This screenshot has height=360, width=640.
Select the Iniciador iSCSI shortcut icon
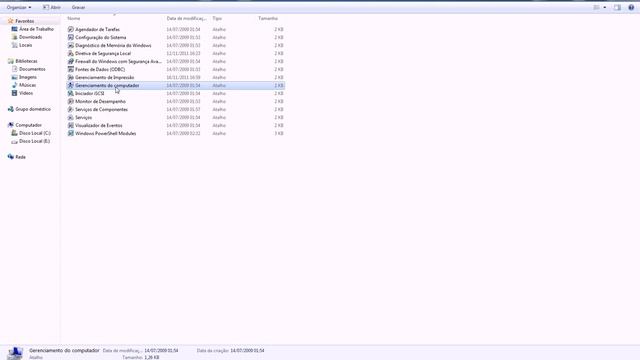tap(71, 93)
